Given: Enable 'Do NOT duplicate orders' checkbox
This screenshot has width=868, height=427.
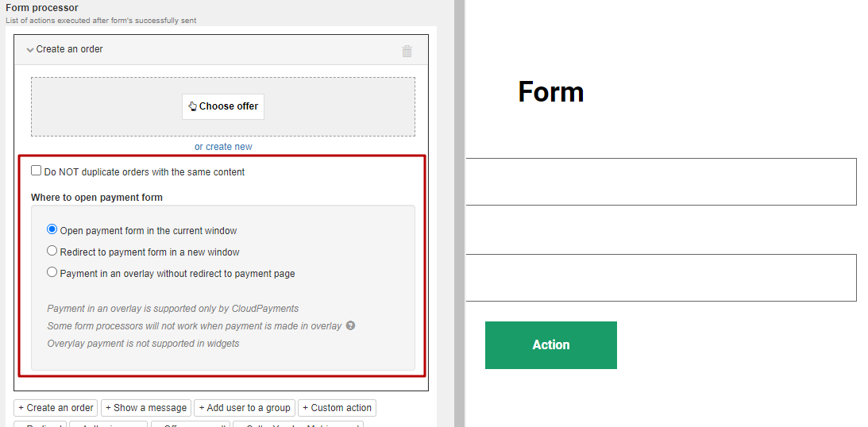Looking at the screenshot, I should (36, 171).
